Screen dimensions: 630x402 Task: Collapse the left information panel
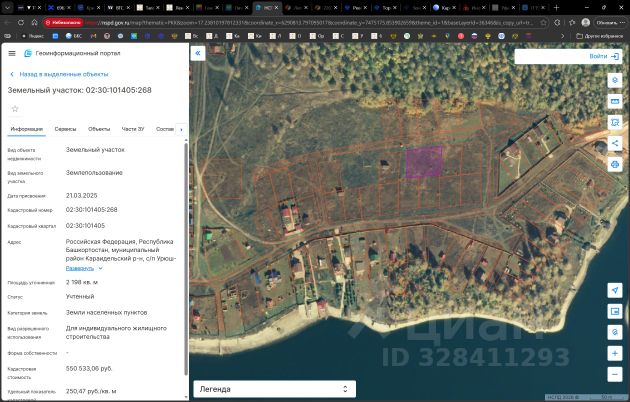click(198, 53)
